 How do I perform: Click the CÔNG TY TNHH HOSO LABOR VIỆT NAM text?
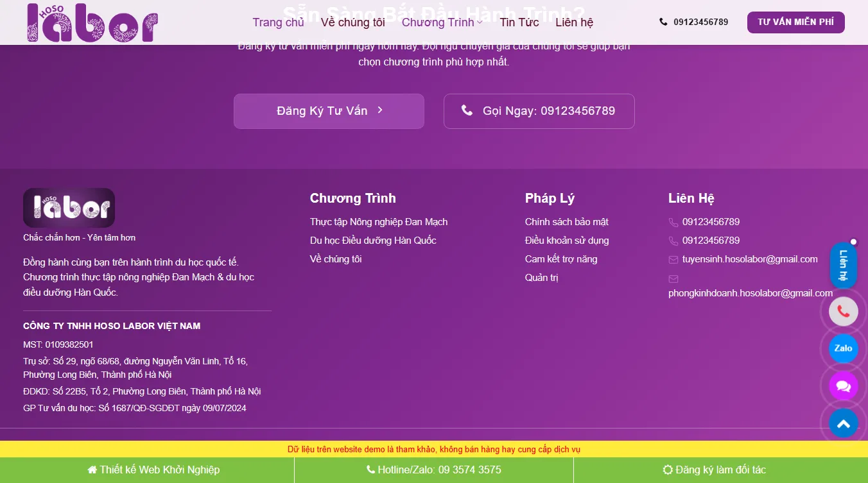coord(112,326)
